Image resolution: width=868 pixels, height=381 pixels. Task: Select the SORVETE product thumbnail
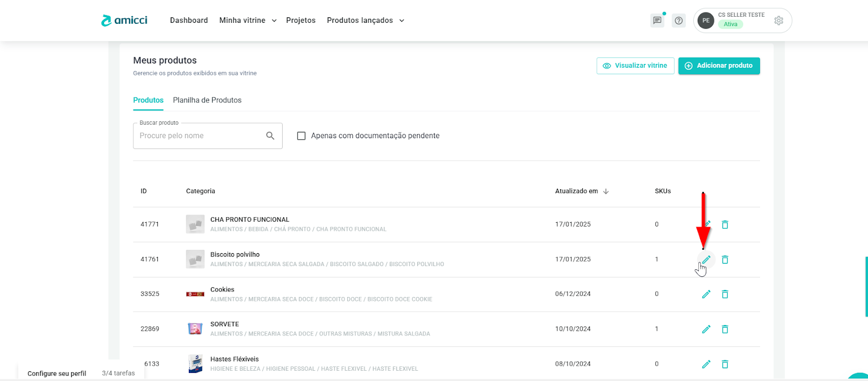tap(195, 329)
